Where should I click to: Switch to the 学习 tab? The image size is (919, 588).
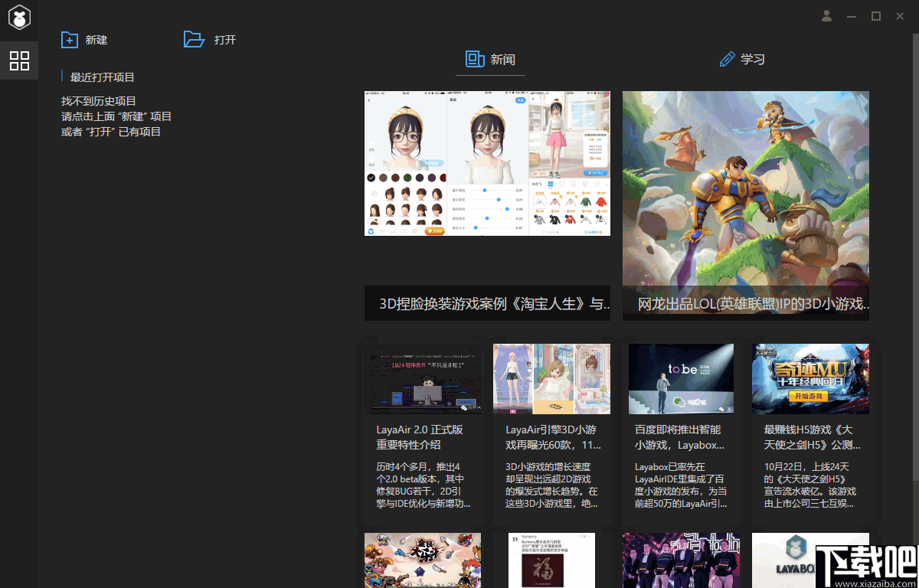point(742,59)
